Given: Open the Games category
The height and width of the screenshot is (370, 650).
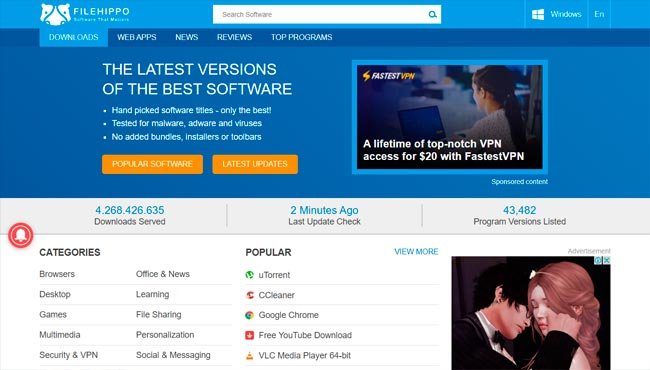Looking at the screenshot, I should click(x=53, y=314).
